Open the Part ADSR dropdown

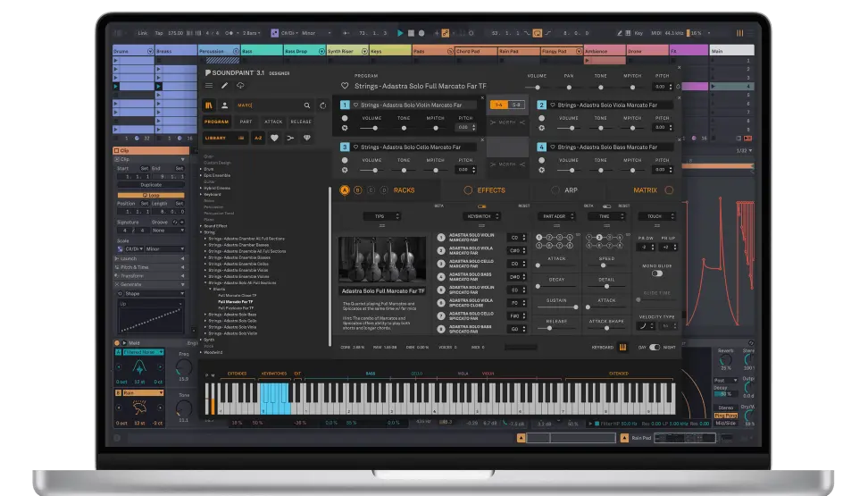coord(555,216)
